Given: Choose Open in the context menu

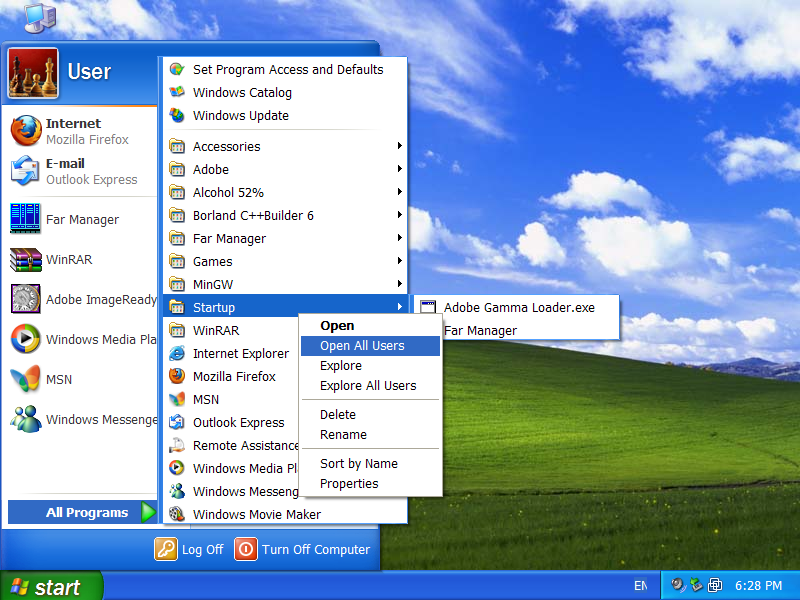Looking at the screenshot, I should tap(370, 326).
